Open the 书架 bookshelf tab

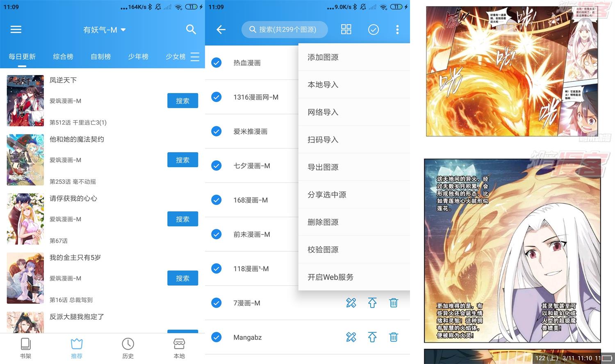pyautogui.click(x=25, y=348)
